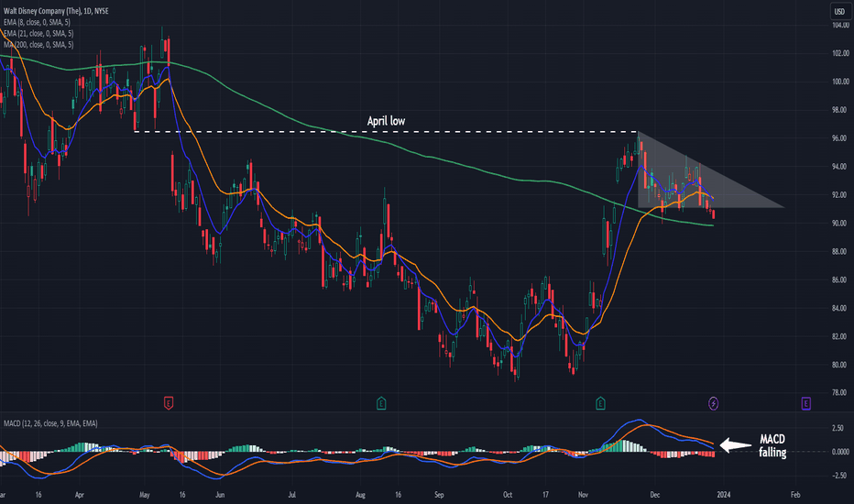Click the 104.00 price axis label

click(840, 25)
